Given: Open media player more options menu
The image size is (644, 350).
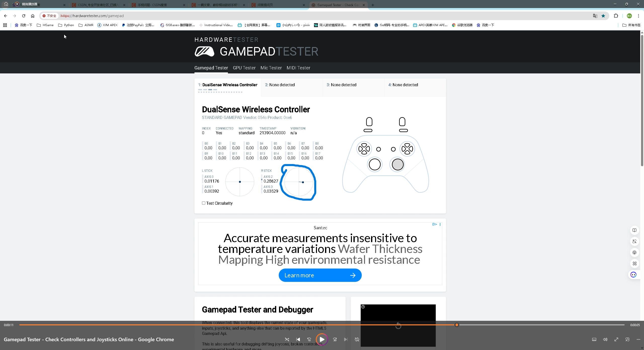Looking at the screenshot, I should tap(638, 339).
